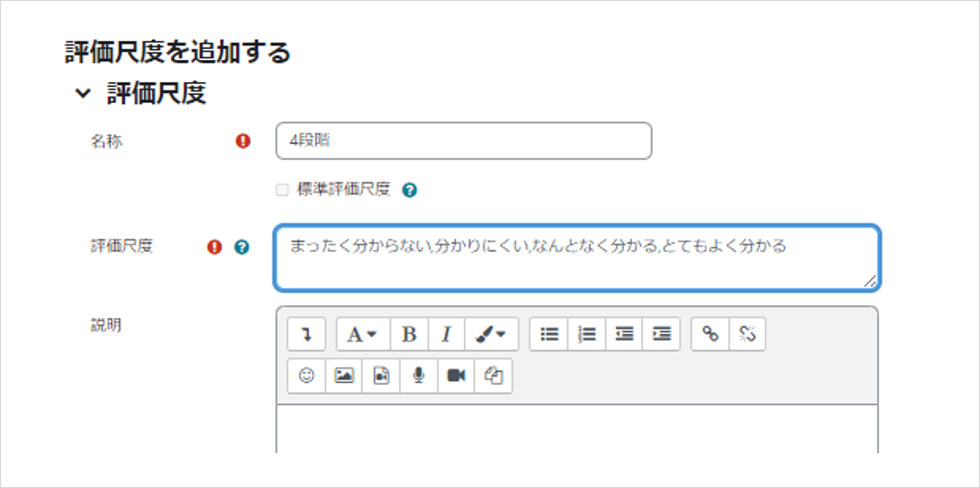Open help for 標準評価尺度
This screenshot has height=488, width=980.
409,190
